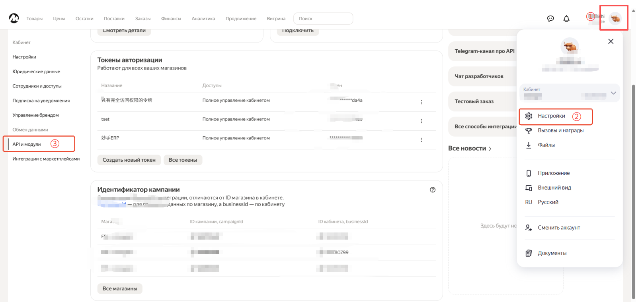Expand the Кабинет selector dropdown
Screen dimensions: 644x302
click(x=613, y=93)
